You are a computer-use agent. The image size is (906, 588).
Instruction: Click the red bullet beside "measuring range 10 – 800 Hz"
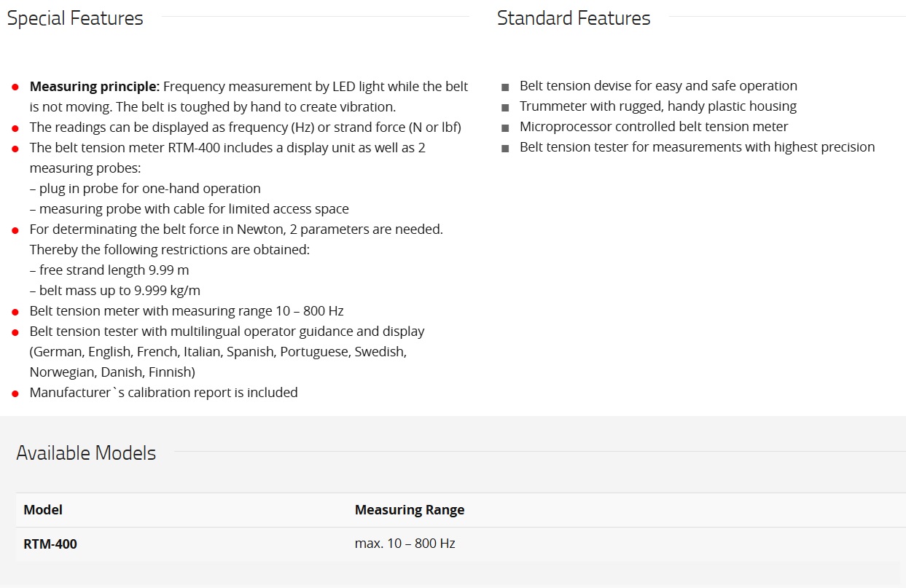[15, 312]
